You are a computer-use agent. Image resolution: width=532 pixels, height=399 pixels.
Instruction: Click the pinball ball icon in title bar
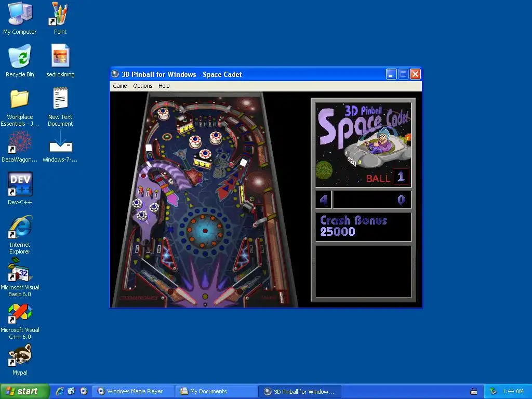pos(115,74)
